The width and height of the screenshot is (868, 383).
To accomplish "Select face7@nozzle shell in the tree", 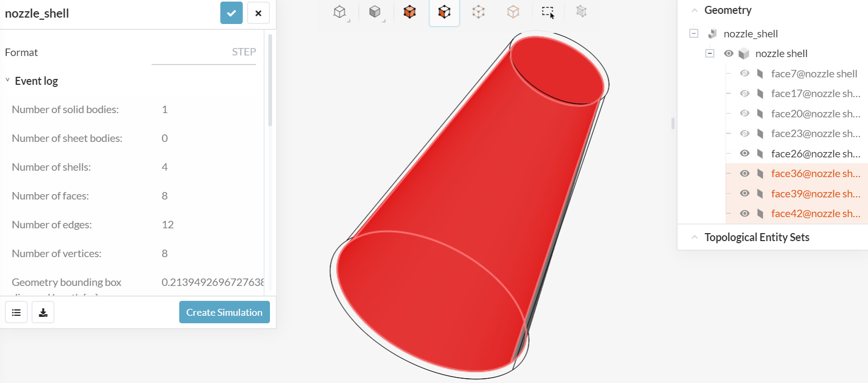I will [814, 74].
